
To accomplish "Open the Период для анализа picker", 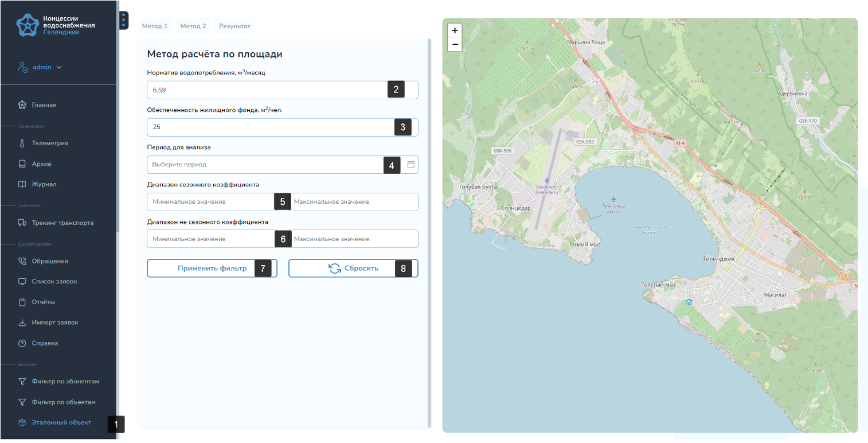I will pos(264,165).
